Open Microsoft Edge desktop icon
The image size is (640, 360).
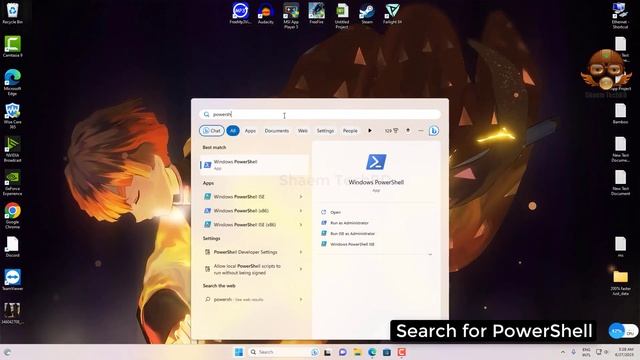click(12, 82)
